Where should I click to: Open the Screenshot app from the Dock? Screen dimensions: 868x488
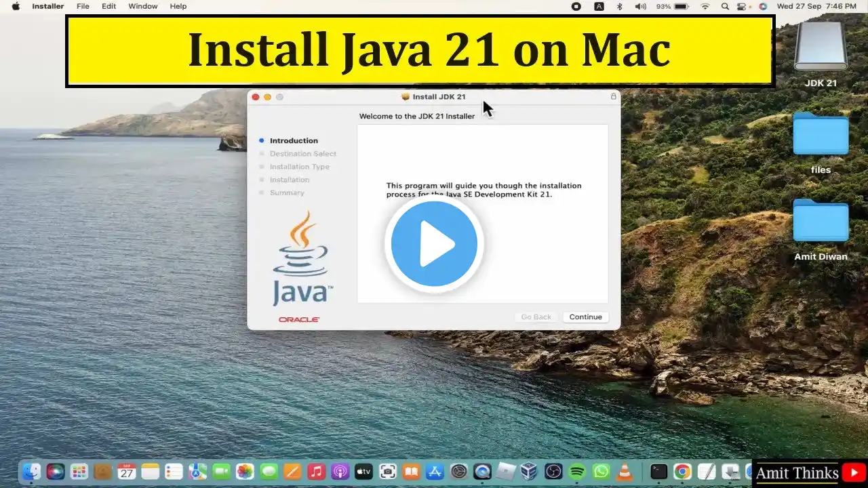click(x=387, y=472)
